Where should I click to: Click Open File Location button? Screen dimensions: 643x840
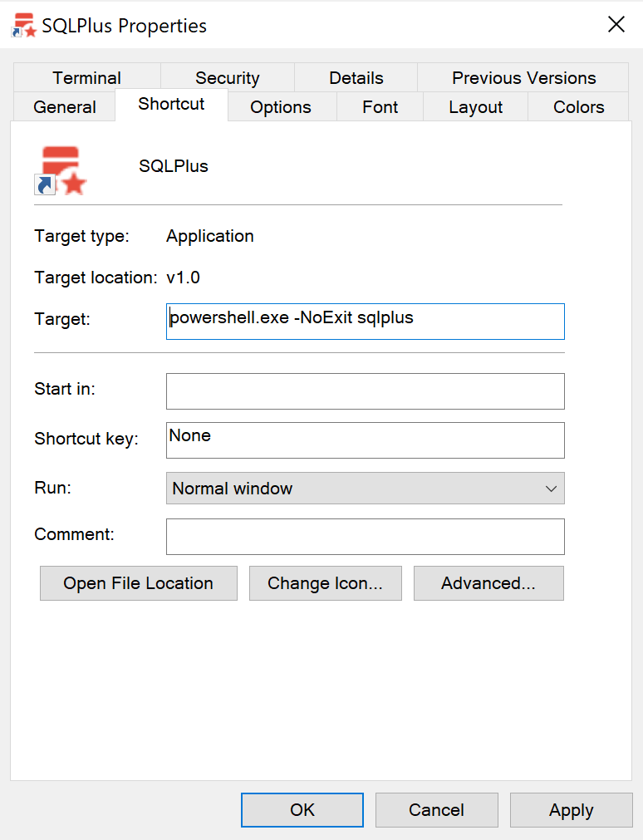coord(138,583)
